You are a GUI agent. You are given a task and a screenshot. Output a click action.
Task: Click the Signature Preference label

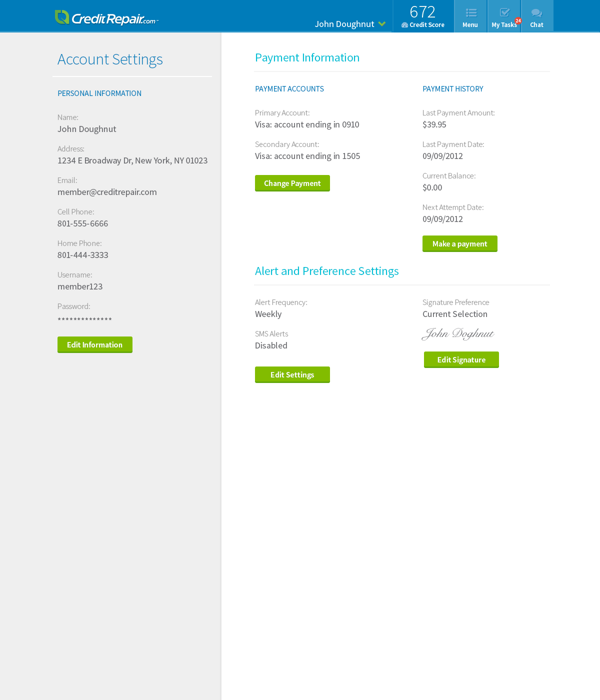456,302
